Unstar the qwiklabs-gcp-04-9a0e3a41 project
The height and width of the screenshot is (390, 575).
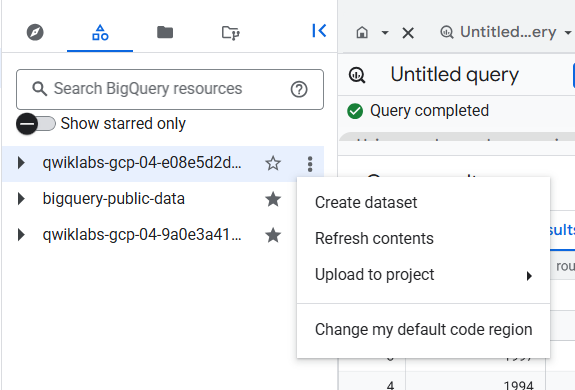273,235
